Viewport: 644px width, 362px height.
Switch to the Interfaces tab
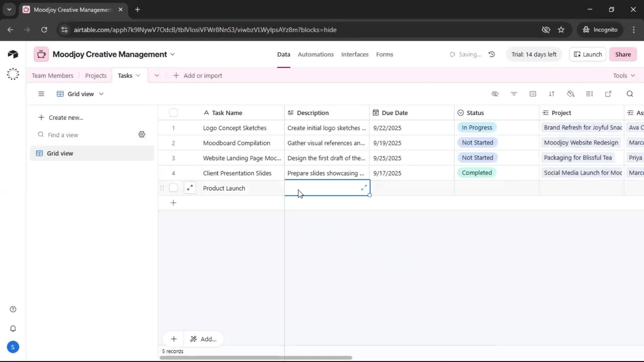[x=355, y=54]
